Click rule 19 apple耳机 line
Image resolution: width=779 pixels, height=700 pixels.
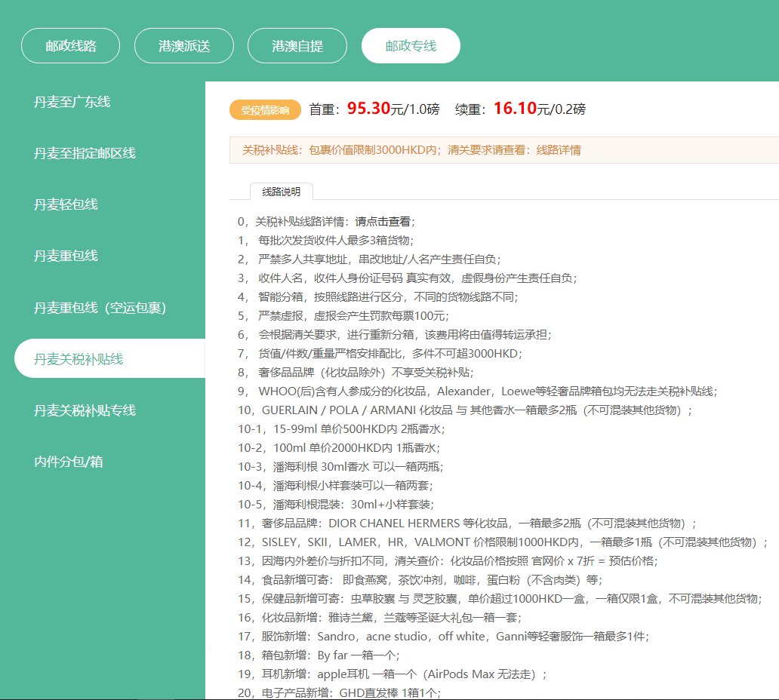(x=392, y=674)
